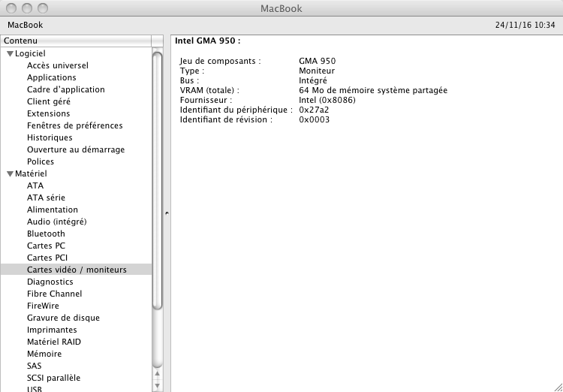Select Fenêtres de préférences
Viewport: 563px width, 392px height.
[74, 125]
